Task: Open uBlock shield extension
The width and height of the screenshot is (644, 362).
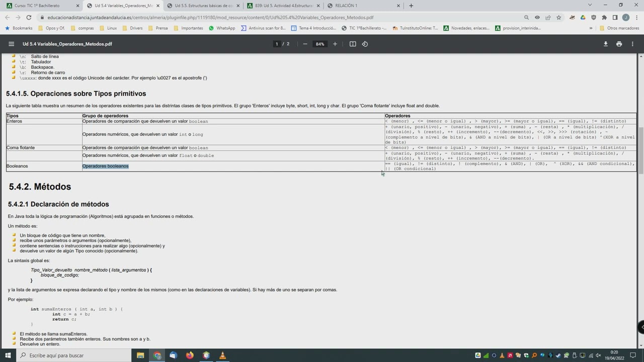Action: (x=594, y=17)
